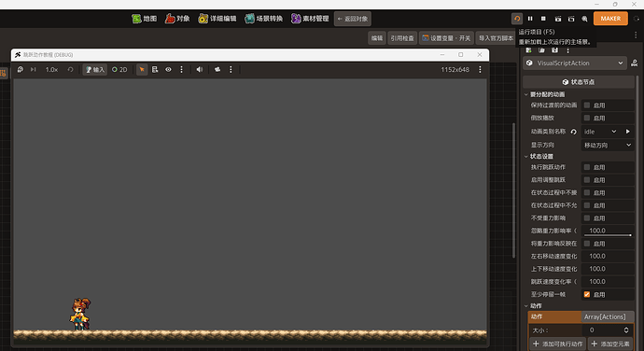Viewport: 644px width, 351px height.
Task: Click the orange MAKER button
Action: point(610,19)
